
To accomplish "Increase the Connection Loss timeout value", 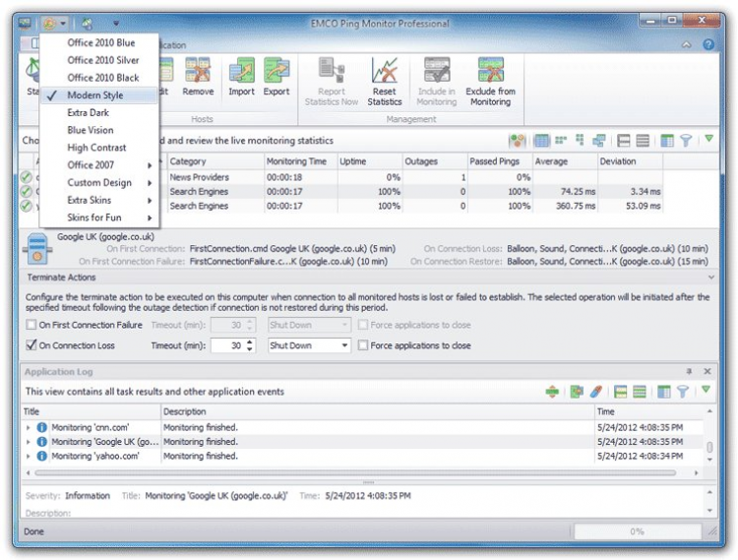I will [250, 342].
